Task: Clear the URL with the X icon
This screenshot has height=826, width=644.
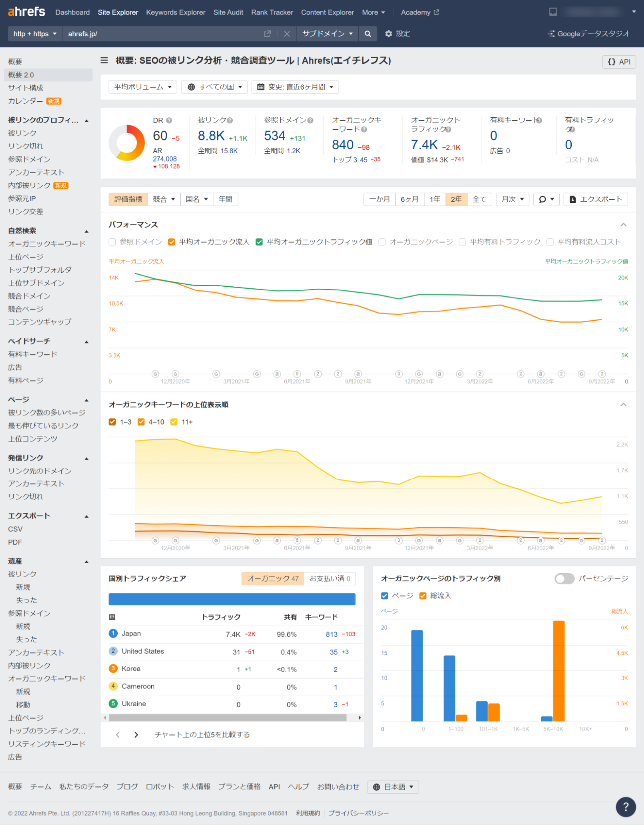Action: click(287, 34)
